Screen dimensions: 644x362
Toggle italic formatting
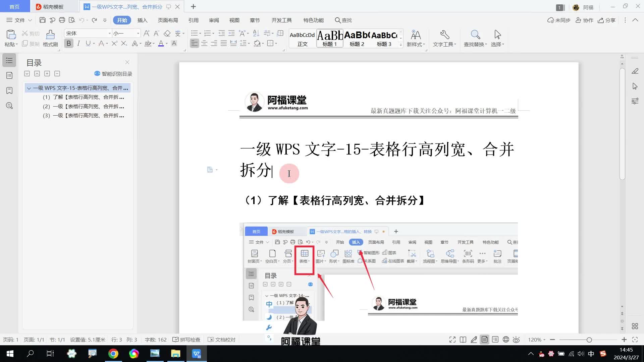point(78,43)
